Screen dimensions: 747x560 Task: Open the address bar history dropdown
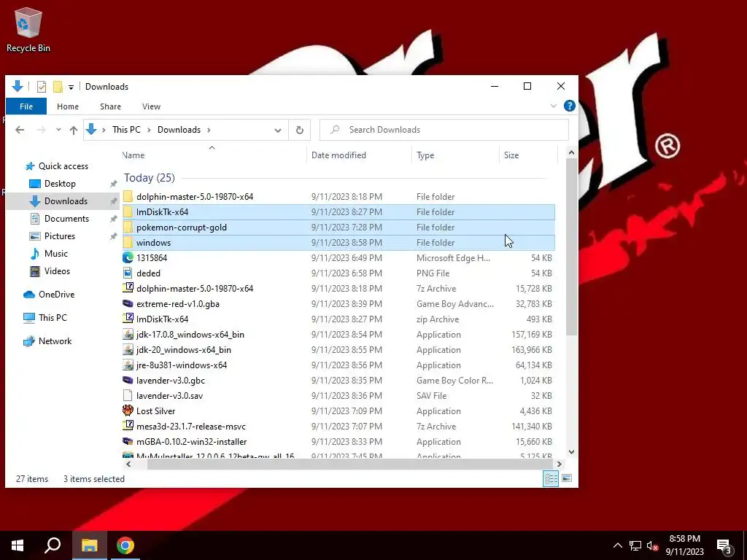tap(278, 130)
